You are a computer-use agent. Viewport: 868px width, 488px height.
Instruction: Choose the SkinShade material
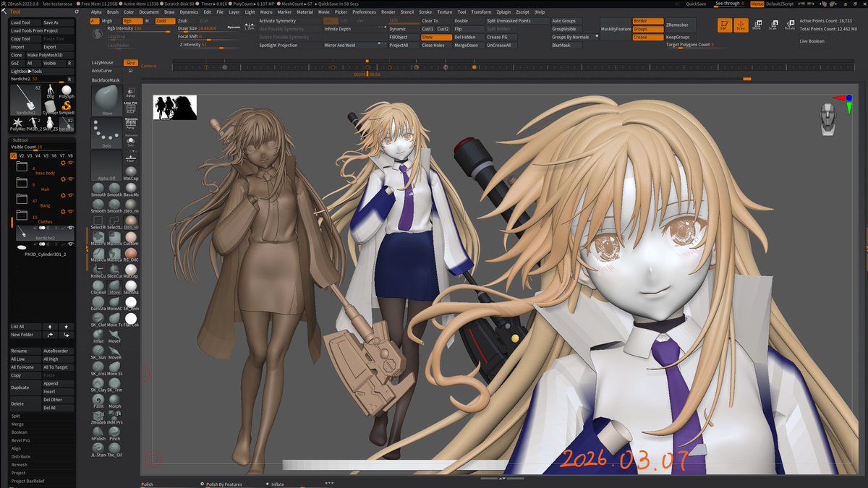coord(131,286)
